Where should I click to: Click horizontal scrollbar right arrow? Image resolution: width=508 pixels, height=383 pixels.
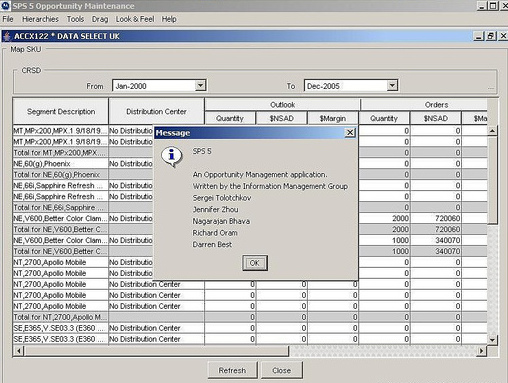pos(481,351)
